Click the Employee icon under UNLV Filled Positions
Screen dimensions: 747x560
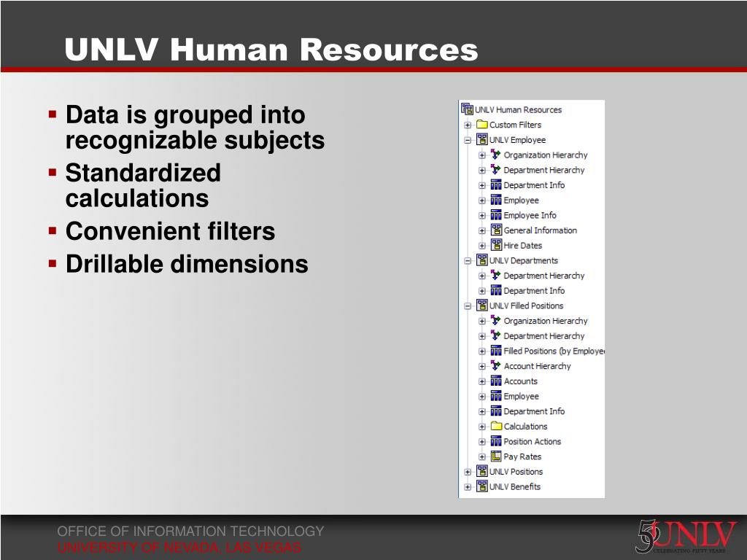tap(496, 396)
